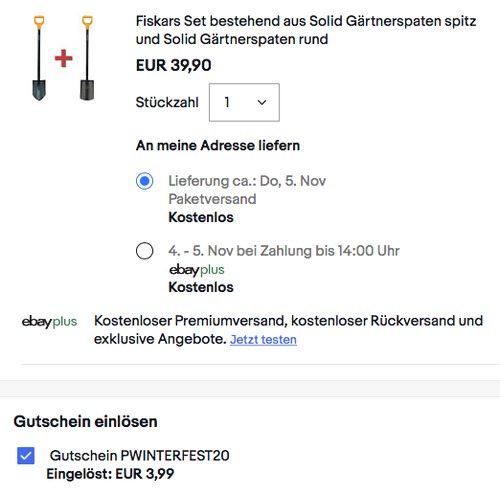The width and height of the screenshot is (500, 495).
Task: Click the ebay plus logo under delivery option
Action: point(197,270)
